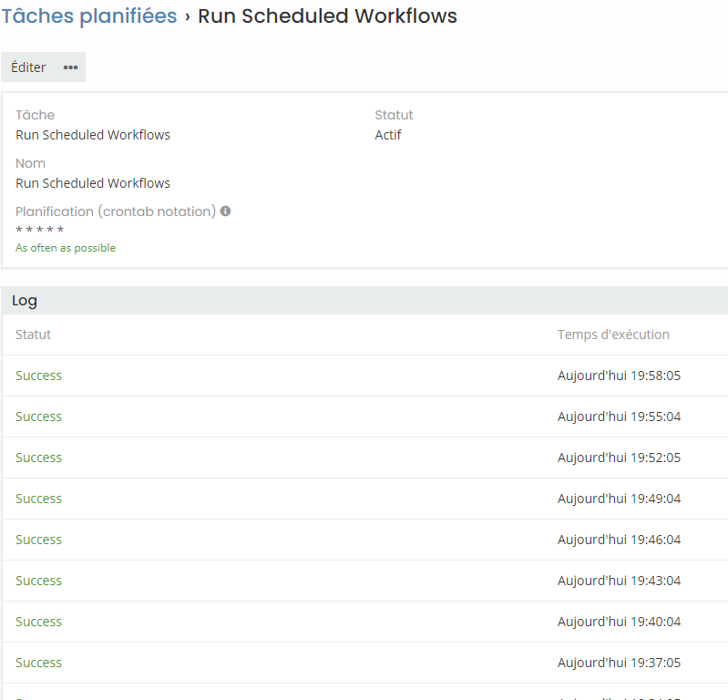Screen dimensions: 728x700
Task: Select the Success status at 19:43:04
Action: tap(39, 581)
